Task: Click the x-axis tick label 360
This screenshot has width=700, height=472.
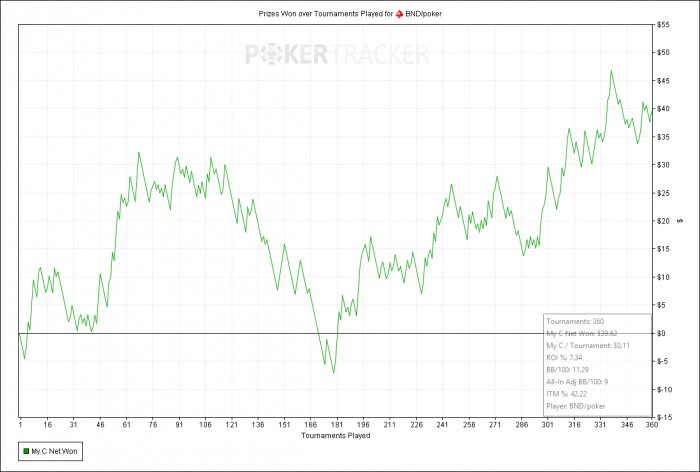Action: coord(652,425)
